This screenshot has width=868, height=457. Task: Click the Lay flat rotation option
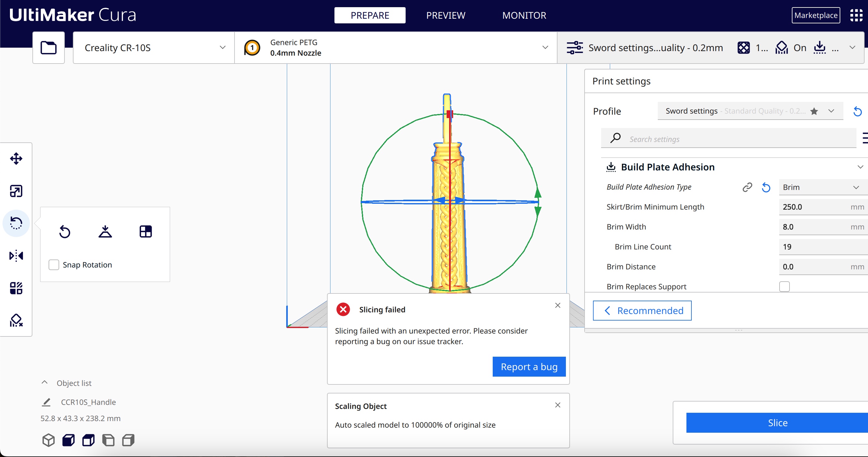[x=105, y=231]
